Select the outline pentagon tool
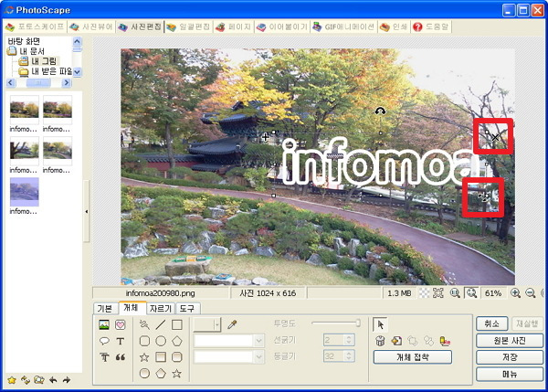Screen dimensions: 548x392 (x=177, y=341)
